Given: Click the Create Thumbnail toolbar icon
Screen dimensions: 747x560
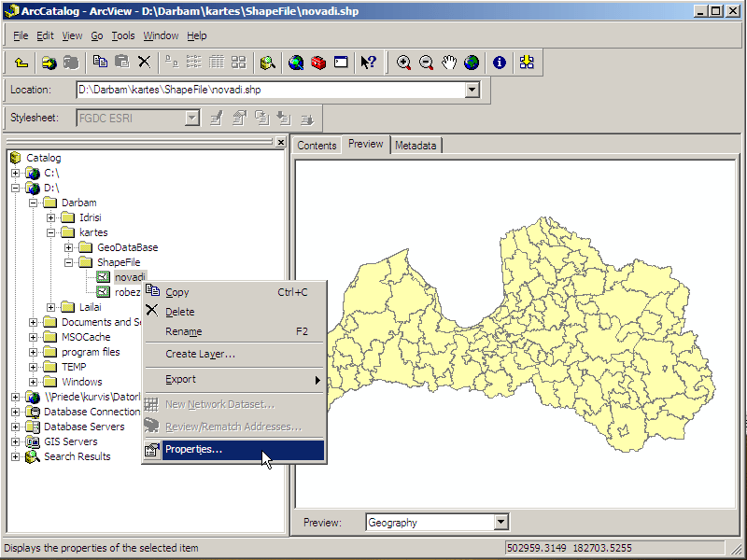Looking at the screenshot, I should (527, 63).
